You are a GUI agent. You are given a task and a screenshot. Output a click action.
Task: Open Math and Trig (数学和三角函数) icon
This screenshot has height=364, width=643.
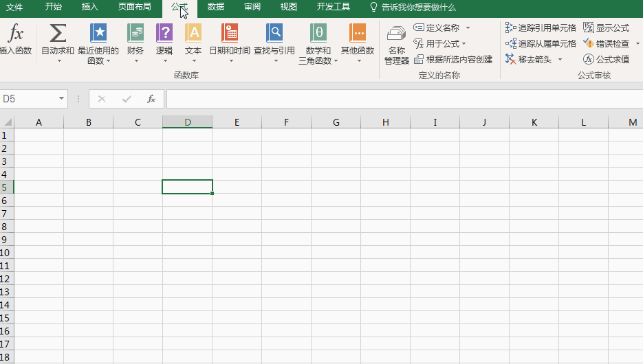(318, 33)
